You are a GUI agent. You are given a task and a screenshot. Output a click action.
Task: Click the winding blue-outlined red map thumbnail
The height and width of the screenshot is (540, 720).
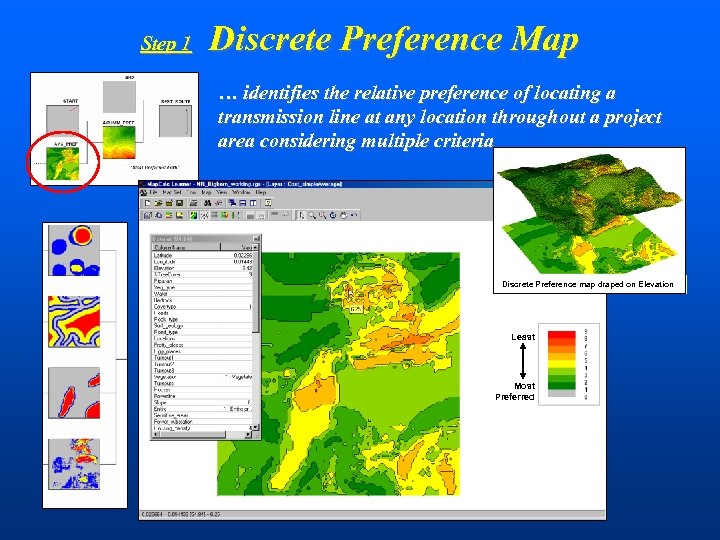74,321
